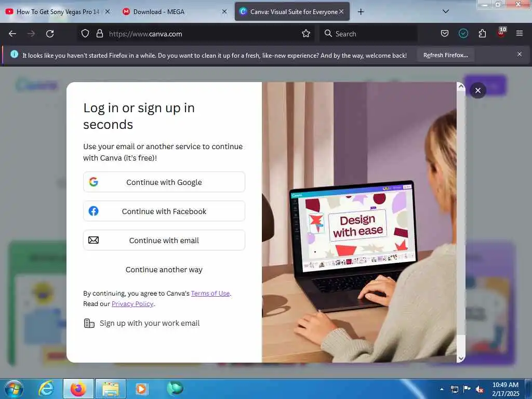Open the tracking protection shield icon
The image size is (532, 399).
pos(85,33)
